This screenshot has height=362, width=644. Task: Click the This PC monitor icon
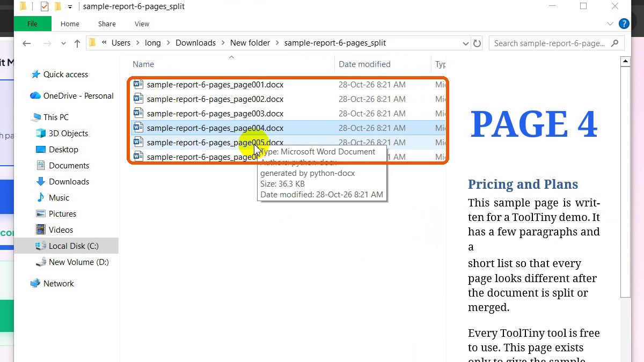click(36, 117)
